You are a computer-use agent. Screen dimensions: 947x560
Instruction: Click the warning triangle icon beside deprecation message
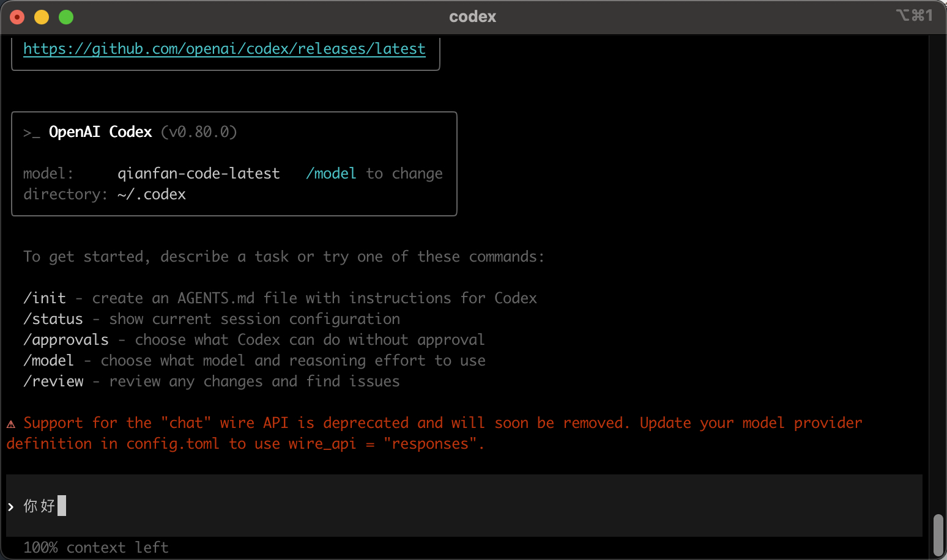(11, 424)
